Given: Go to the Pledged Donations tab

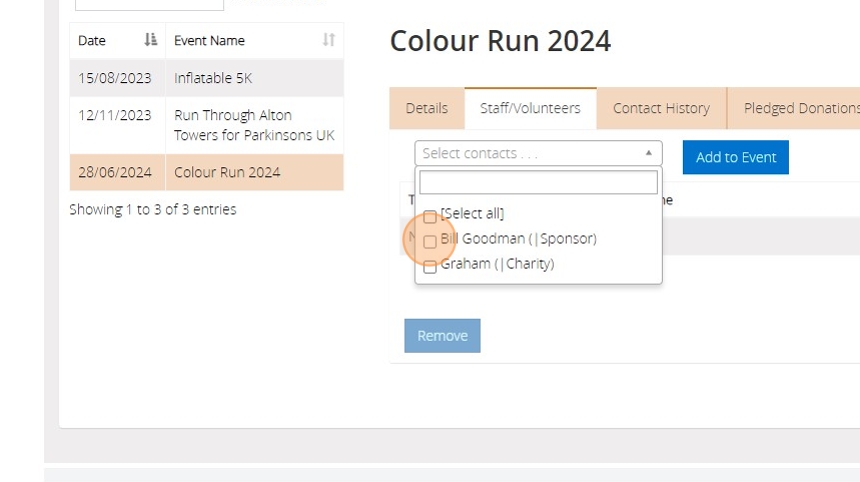Looking at the screenshot, I should click(x=800, y=108).
